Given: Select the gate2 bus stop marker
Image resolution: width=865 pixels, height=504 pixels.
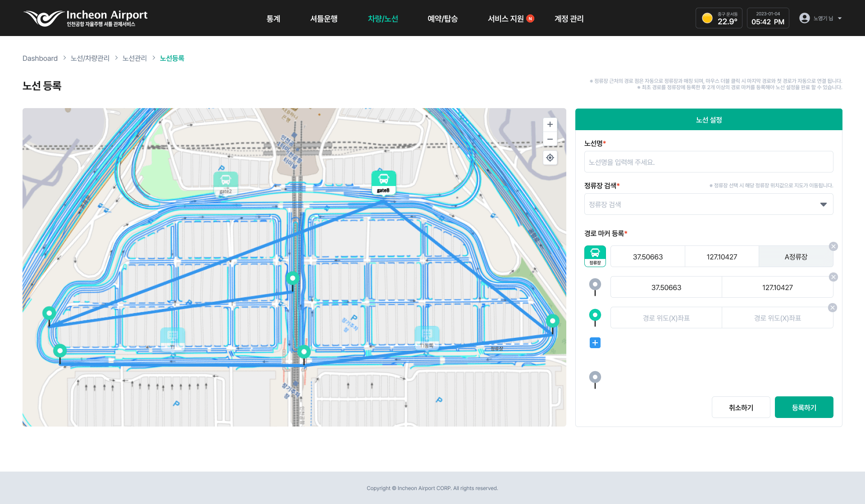Looking at the screenshot, I should click(226, 182).
